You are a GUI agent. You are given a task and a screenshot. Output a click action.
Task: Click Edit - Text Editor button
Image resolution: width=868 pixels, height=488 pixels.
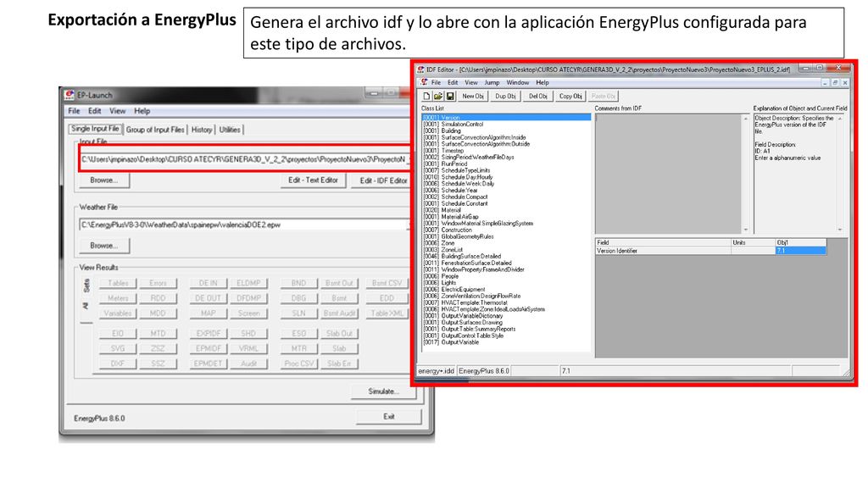pos(313,180)
